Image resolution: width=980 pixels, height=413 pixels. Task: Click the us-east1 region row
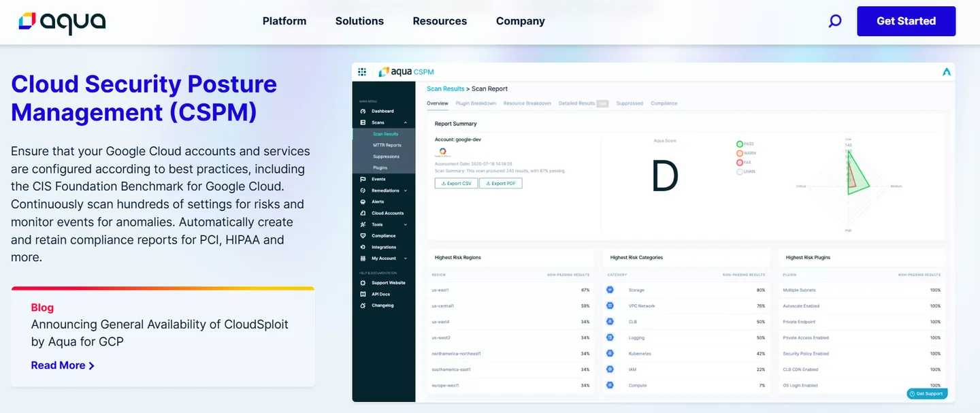click(510, 290)
